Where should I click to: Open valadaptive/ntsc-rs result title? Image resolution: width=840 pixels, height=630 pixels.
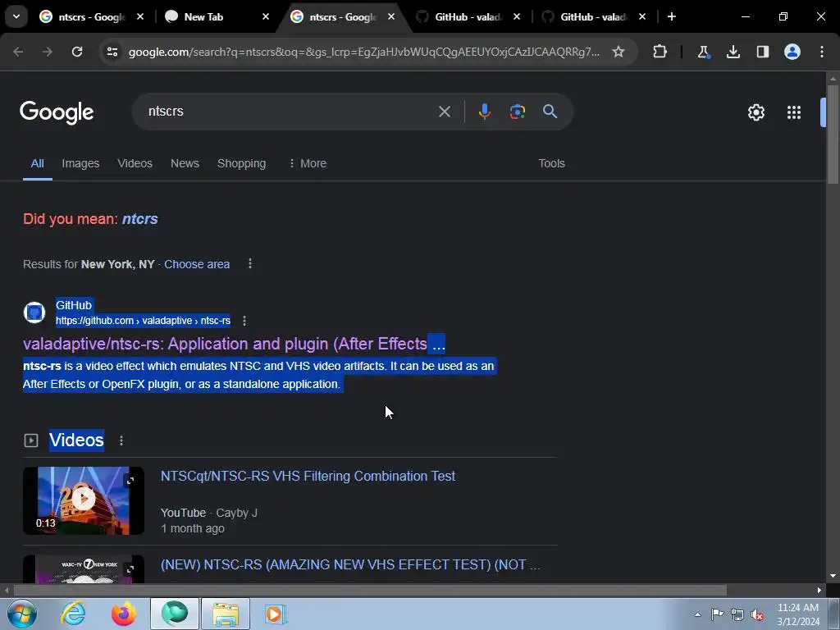[x=234, y=344]
